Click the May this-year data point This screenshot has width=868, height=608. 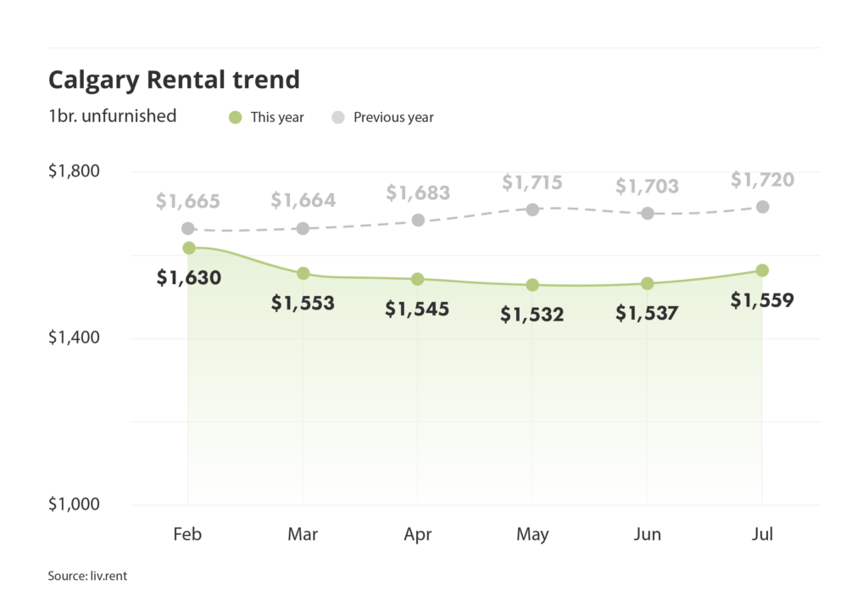pos(532,285)
